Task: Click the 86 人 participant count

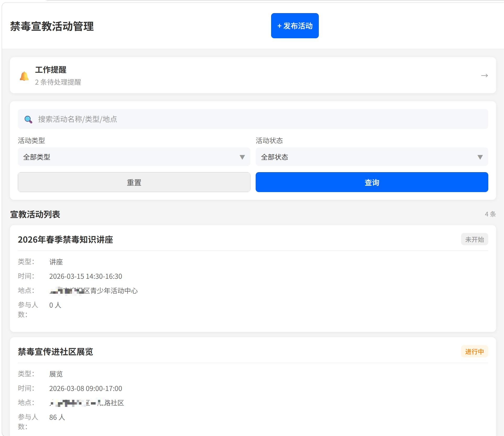Action: click(57, 417)
